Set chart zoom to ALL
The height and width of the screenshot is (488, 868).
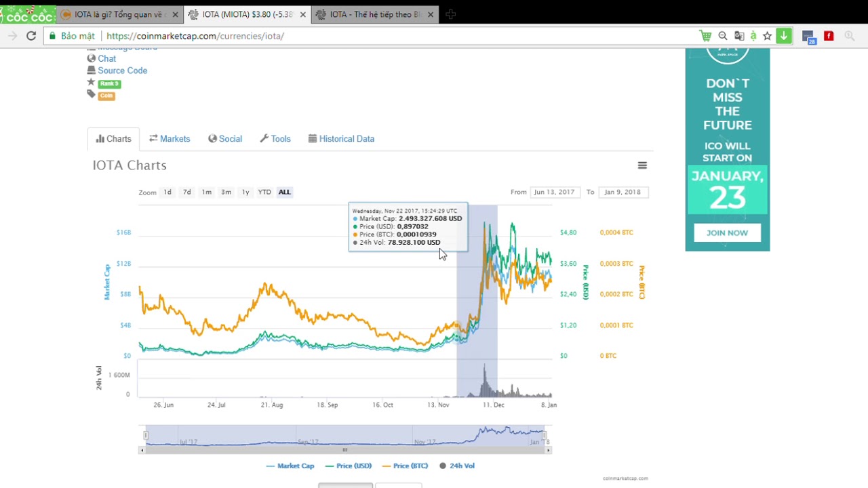click(x=284, y=192)
